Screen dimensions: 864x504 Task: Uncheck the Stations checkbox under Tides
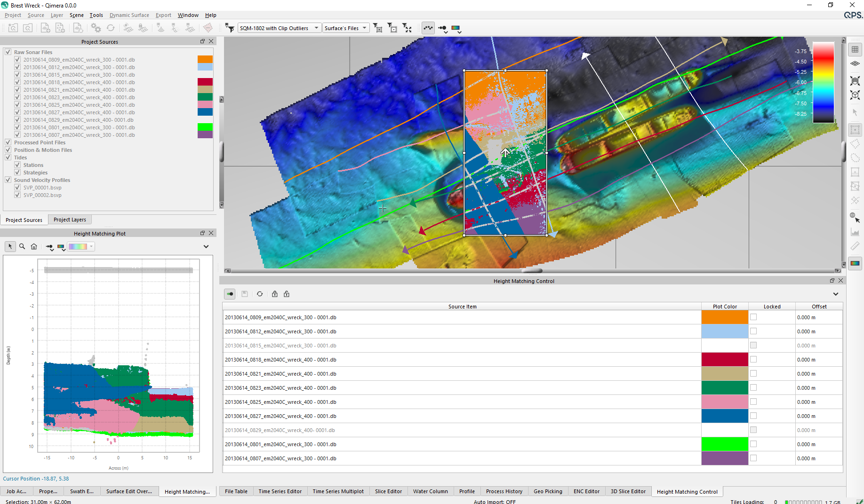point(17,165)
